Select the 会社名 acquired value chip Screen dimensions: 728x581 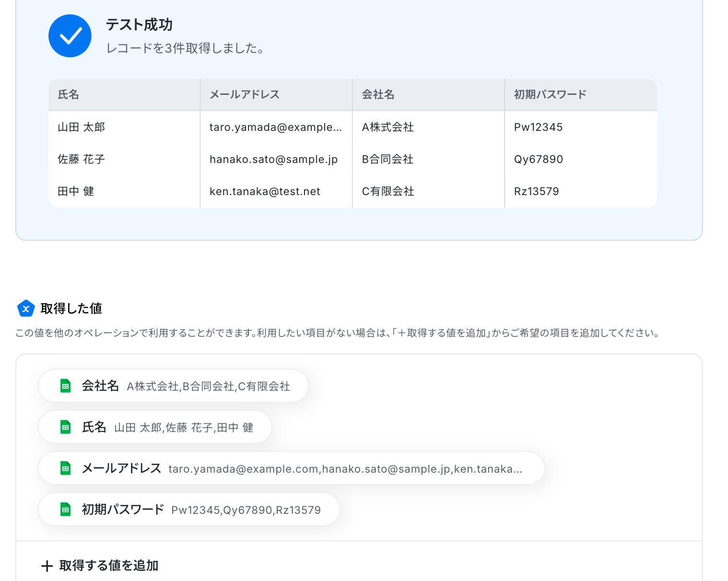click(x=173, y=386)
